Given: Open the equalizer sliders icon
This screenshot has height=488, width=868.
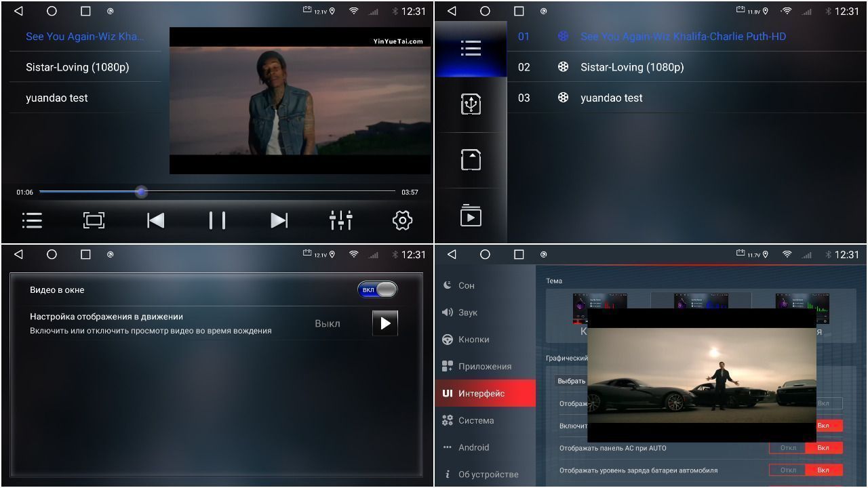Looking at the screenshot, I should 340,220.
